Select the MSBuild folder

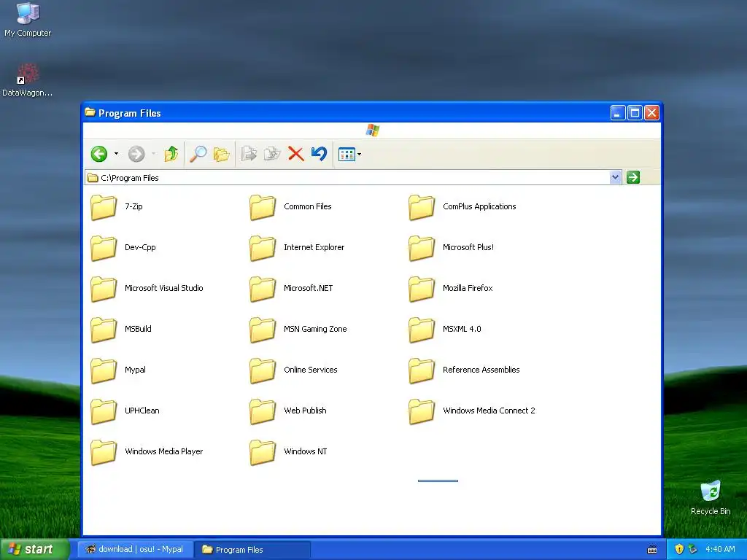pos(121,330)
